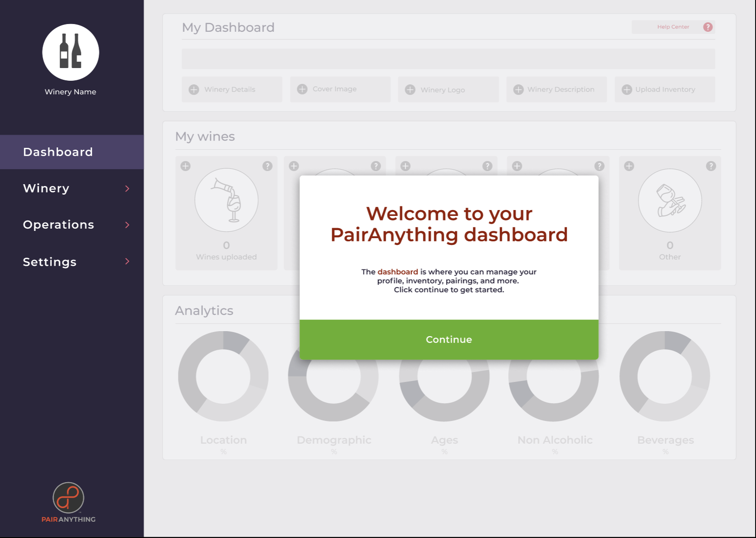Click the winery bottles logo avatar
The width and height of the screenshot is (756, 538).
(x=71, y=52)
